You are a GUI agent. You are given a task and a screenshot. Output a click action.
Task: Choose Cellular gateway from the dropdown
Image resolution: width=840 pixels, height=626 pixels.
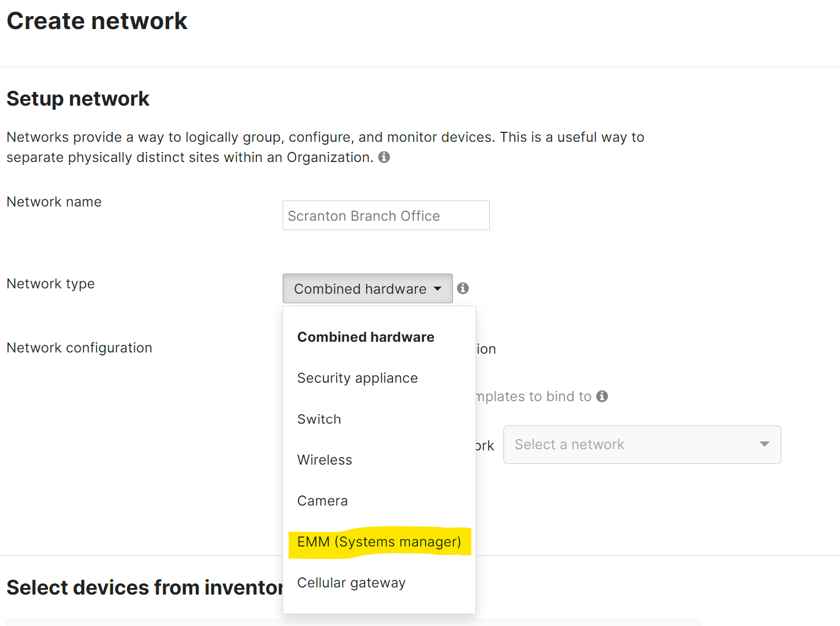[351, 582]
